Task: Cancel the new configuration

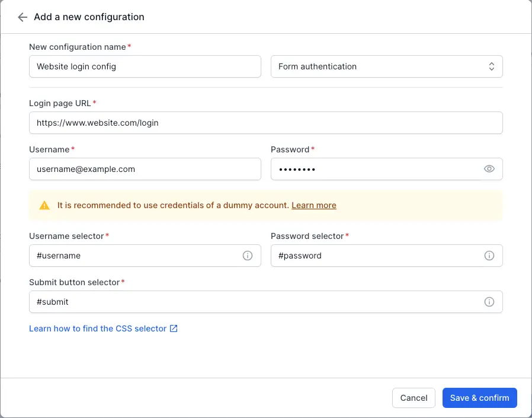Action: coord(414,398)
